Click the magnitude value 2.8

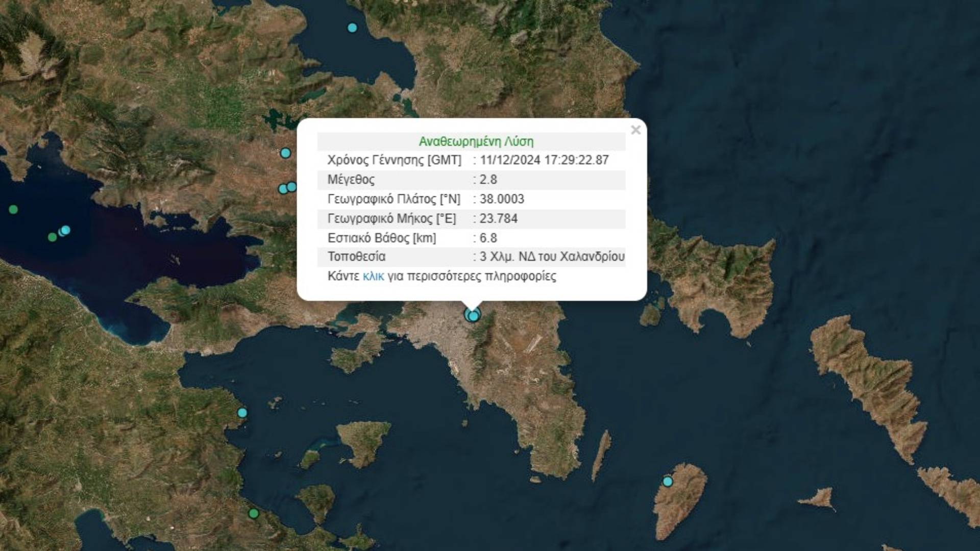coord(488,180)
